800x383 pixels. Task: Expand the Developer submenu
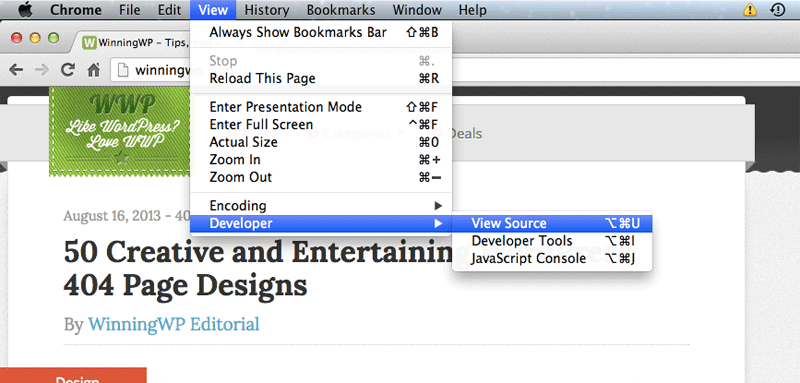pos(321,223)
